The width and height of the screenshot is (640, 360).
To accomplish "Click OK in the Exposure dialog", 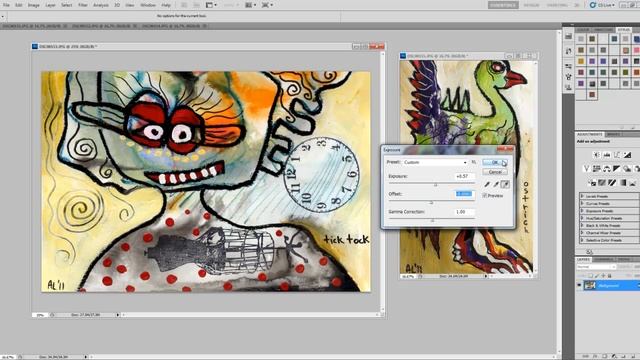I will (495, 162).
